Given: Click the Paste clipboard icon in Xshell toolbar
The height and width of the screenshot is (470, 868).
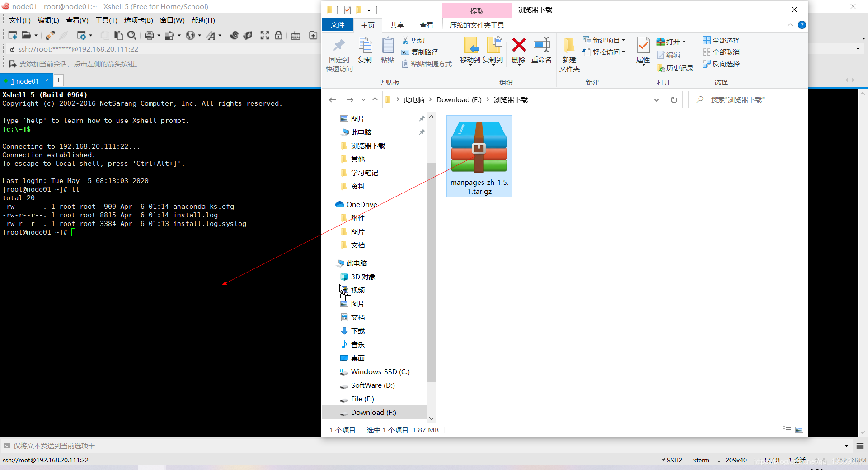Looking at the screenshot, I should click(118, 35).
